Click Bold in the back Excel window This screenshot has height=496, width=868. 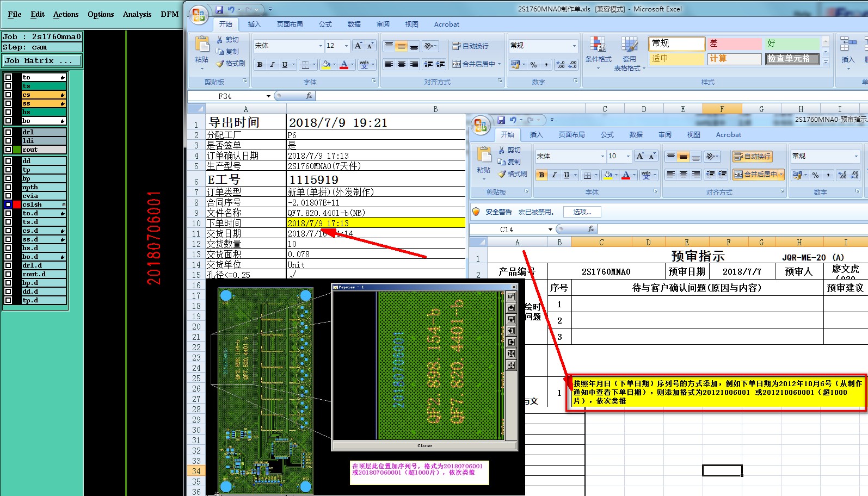click(x=260, y=65)
